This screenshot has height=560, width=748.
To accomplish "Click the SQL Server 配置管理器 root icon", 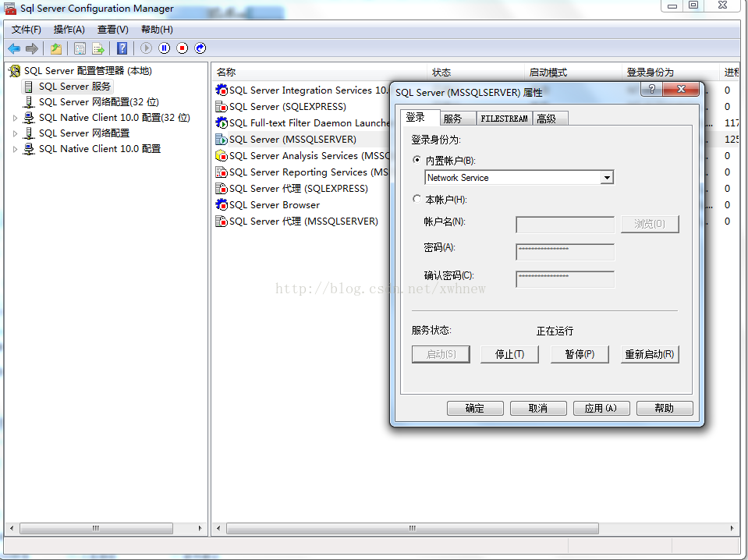I will tap(15, 71).
